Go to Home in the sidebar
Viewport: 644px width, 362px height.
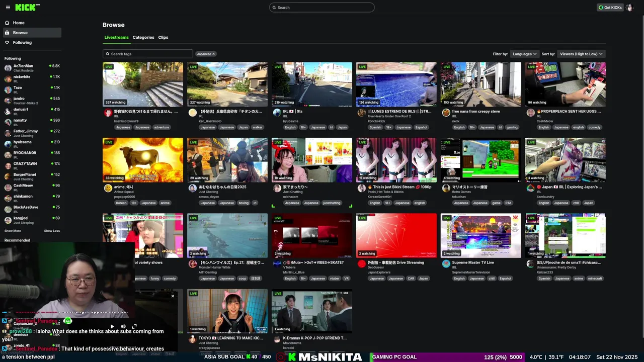32,23
